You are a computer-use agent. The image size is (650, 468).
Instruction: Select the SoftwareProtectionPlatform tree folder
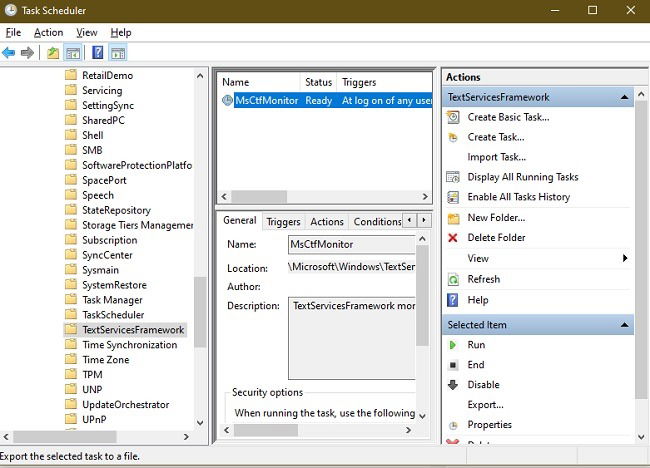tap(137, 165)
